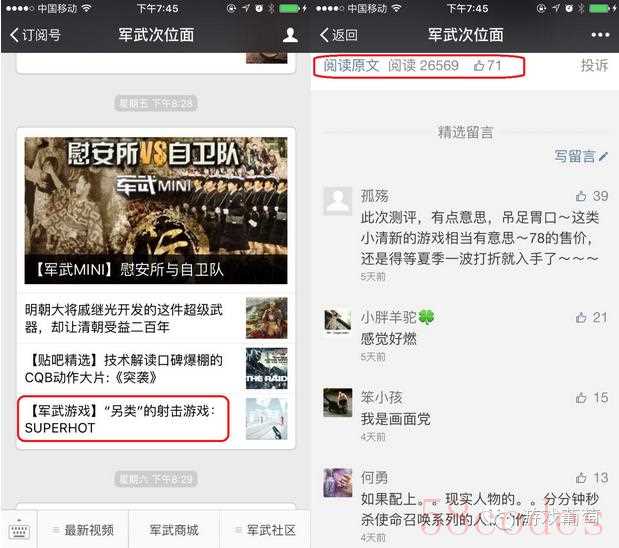Go back to 订阅号 list
Viewport: 619px width, 548px height.
coord(35,35)
